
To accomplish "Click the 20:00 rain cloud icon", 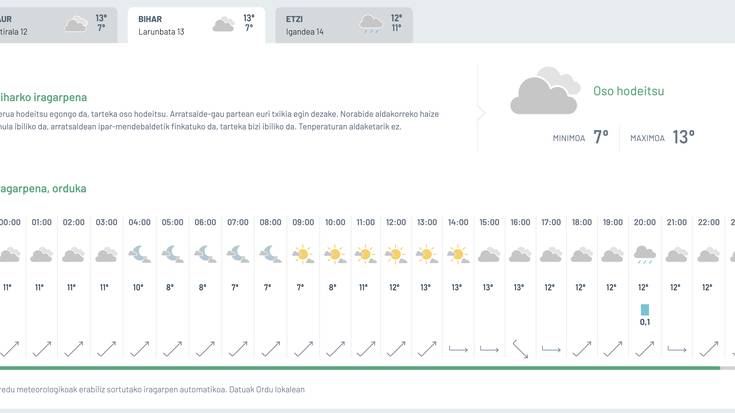I will point(645,255).
